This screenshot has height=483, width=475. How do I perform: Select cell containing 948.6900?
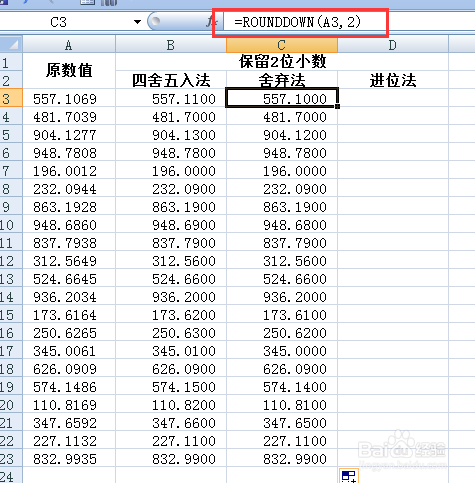pyautogui.click(x=171, y=225)
